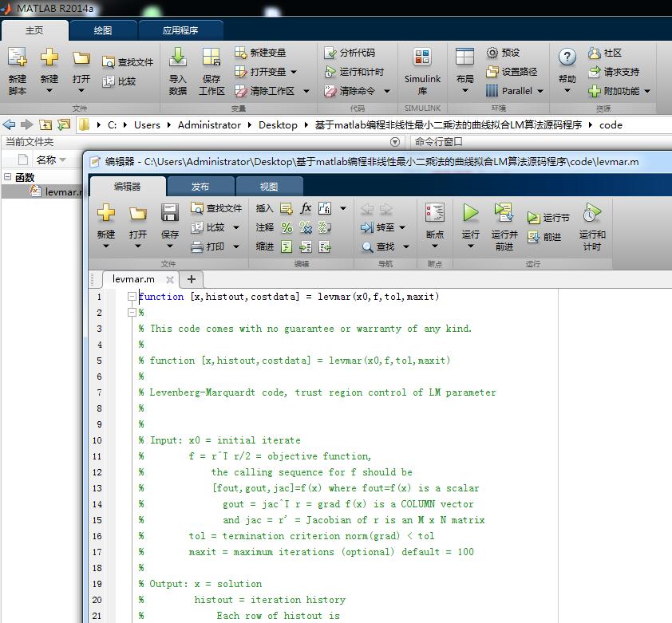Image resolution: width=672 pixels, height=623 pixels.
Task: Run the levmar.m script
Action: point(470,212)
